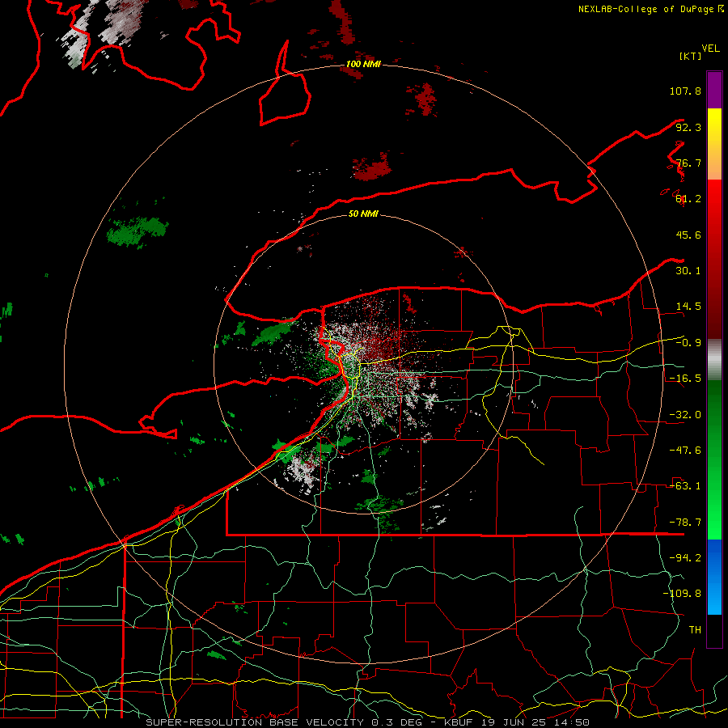Click the -94.2 legend value
The image size is (728, 728).
coord(685,557)
